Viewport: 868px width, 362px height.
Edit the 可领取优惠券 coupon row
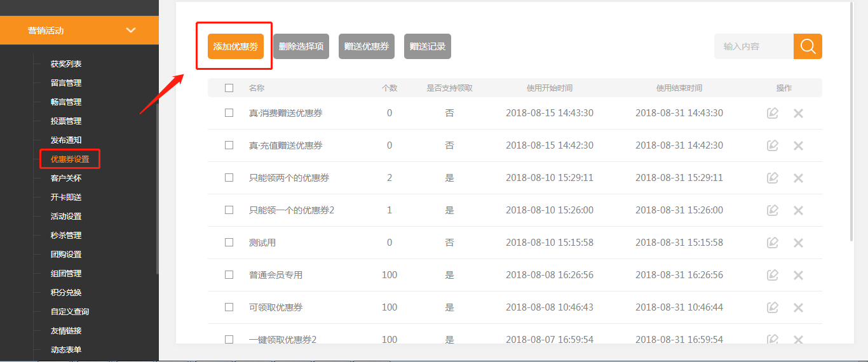773,307
